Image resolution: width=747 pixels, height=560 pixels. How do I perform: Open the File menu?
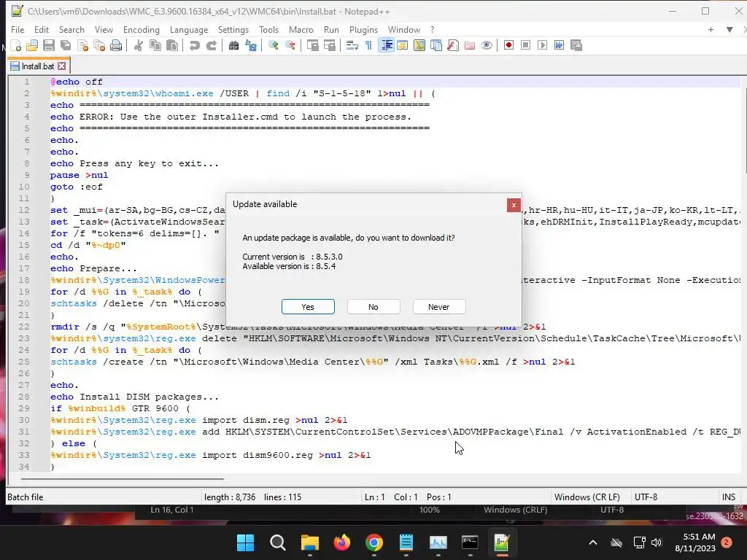point(18,29)
